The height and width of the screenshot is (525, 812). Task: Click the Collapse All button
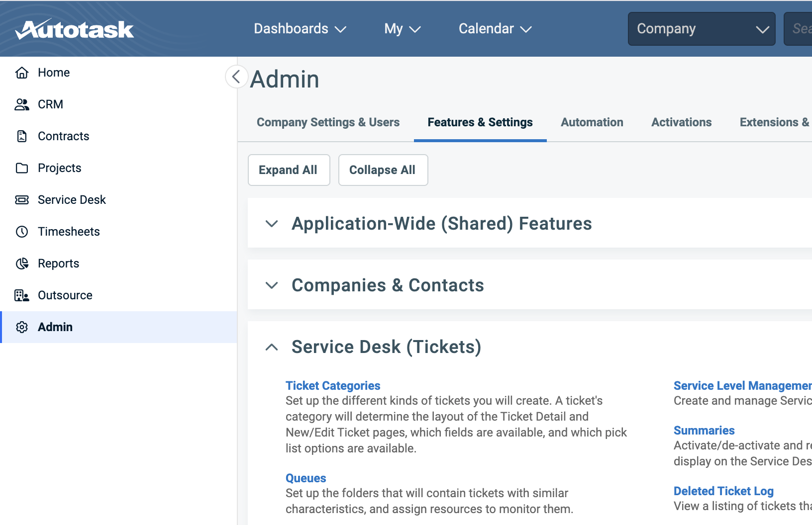pos(383,170)
